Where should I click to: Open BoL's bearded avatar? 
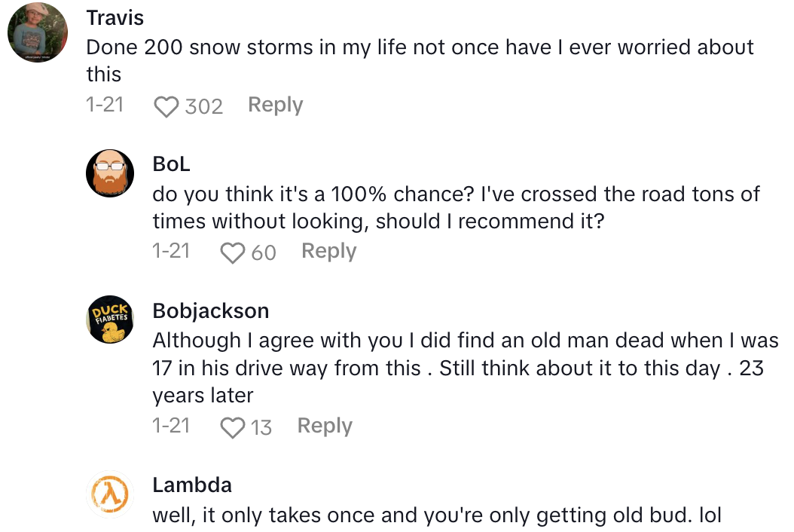pyautogui.click(x=110, y=173)
